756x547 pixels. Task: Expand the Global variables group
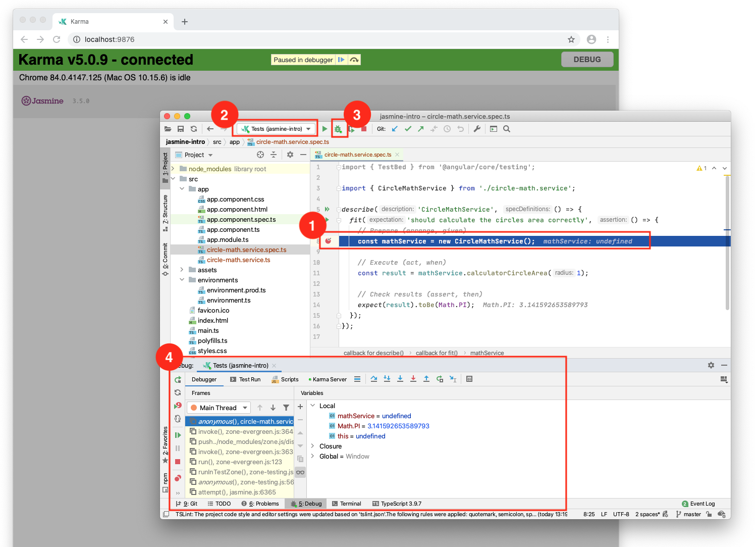click(x=313, y=456)
